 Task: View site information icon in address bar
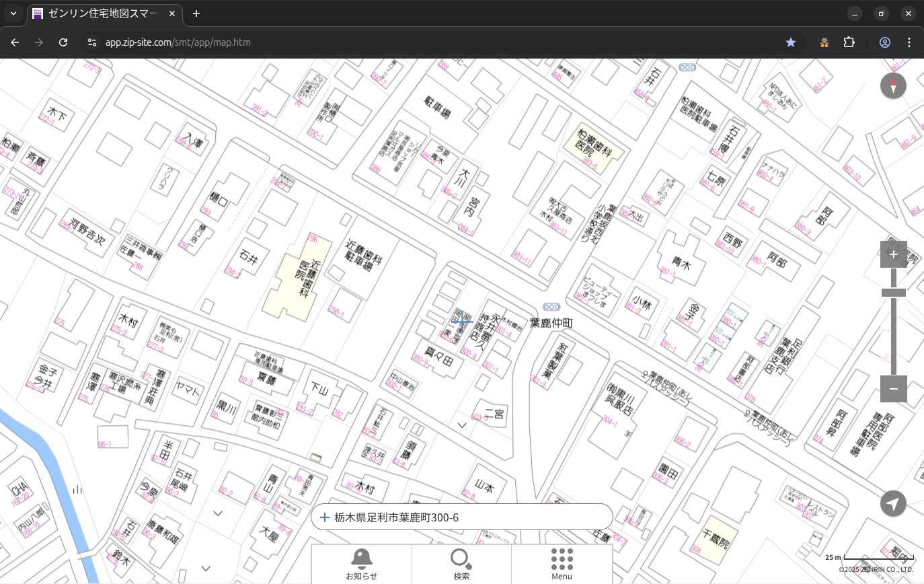[92, 42]
